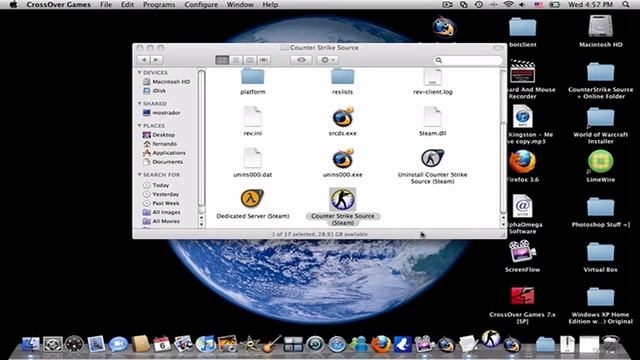Select All Images saved search

[161, 212]
